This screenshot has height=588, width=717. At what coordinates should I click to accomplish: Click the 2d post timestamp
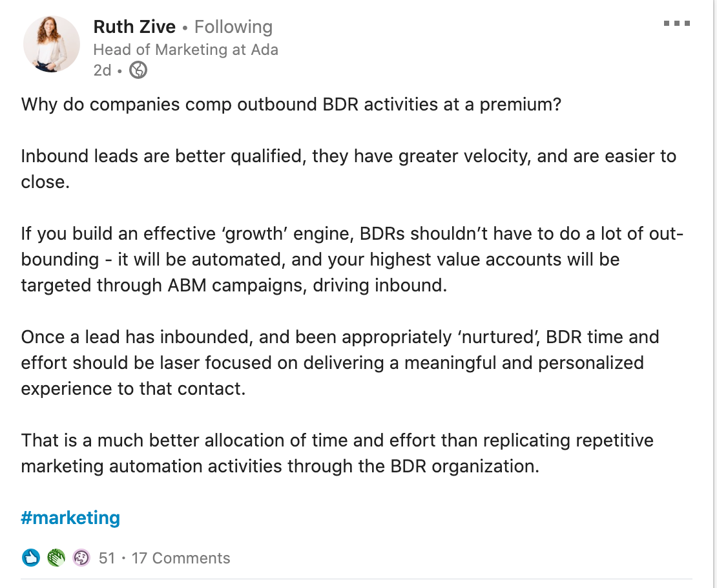coord(103,70)
